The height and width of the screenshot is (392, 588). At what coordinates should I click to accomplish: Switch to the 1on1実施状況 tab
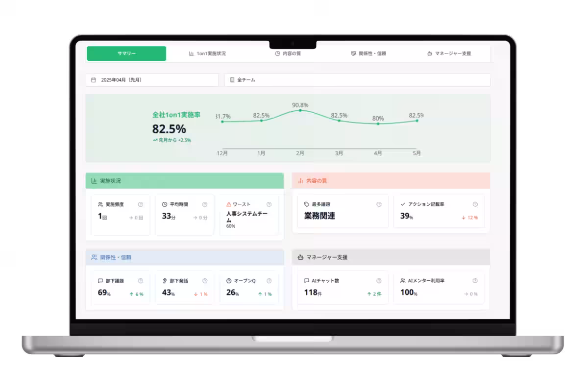[x=207, y=53]
